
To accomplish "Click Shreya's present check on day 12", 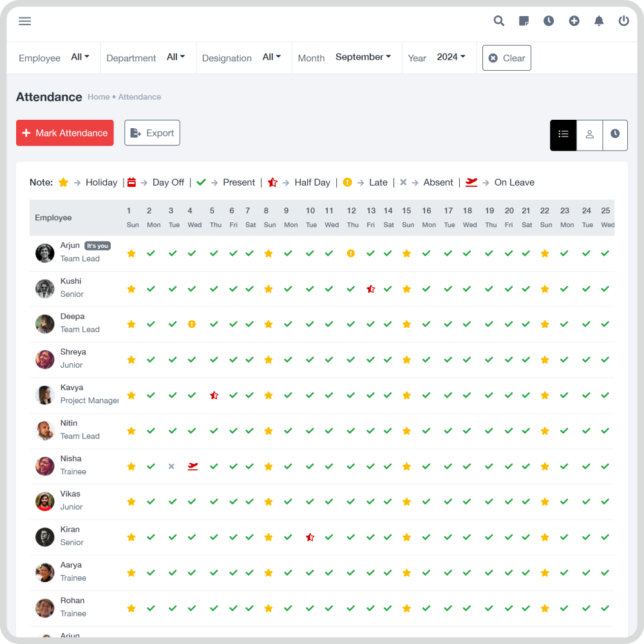I will pos(351,360).
